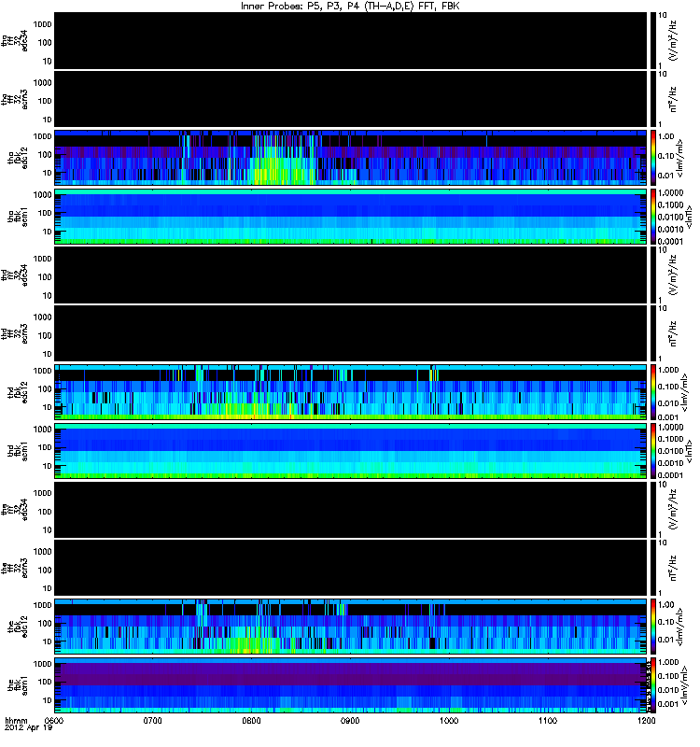Click the tha fbk edc12 spectrogram panel

coord(351,158)
